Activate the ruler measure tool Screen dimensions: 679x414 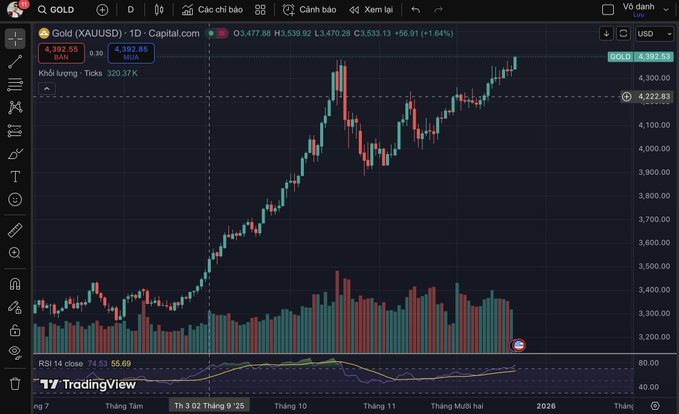(15, 230)
